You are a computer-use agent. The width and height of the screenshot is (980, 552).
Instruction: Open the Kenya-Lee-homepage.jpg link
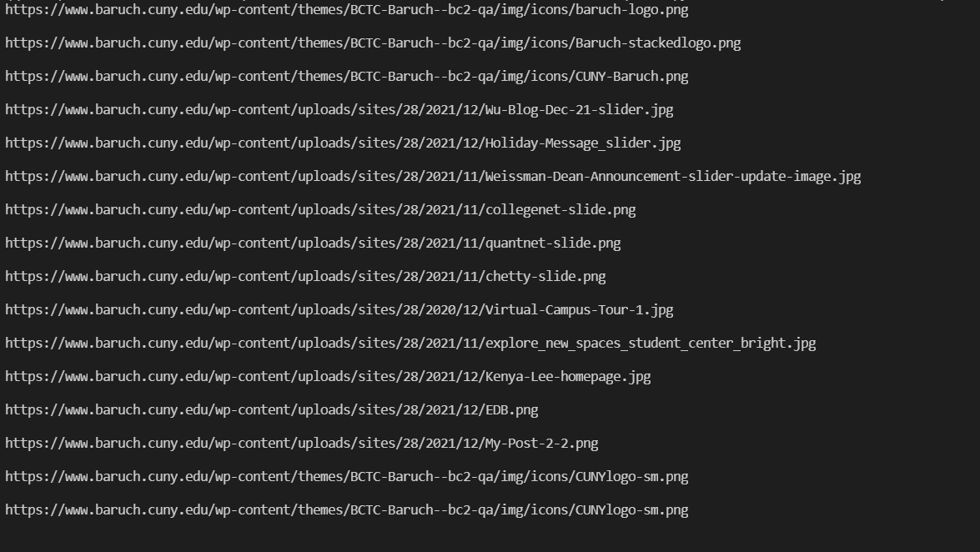(328, 377)
